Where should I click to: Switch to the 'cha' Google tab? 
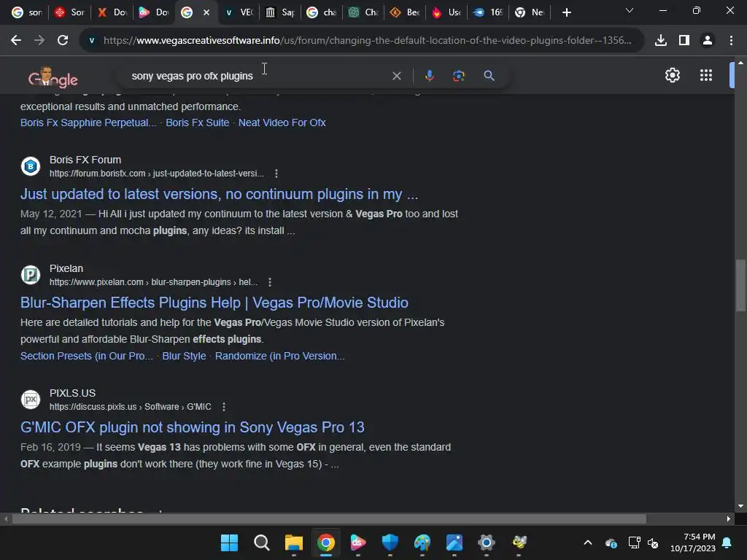[x=322, y=12]
